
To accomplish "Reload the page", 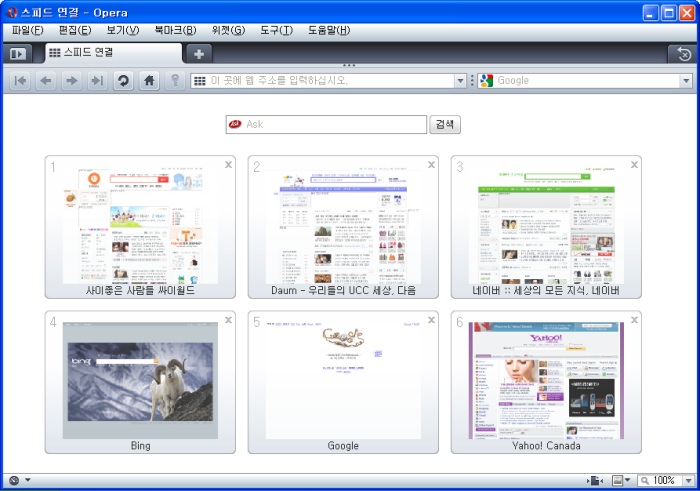I will click(x=123, y=81).
